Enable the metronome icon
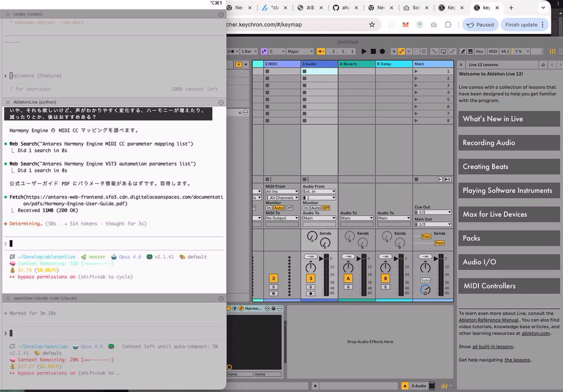The height and width of the screenshot is (392, 563). pos(230,51)
